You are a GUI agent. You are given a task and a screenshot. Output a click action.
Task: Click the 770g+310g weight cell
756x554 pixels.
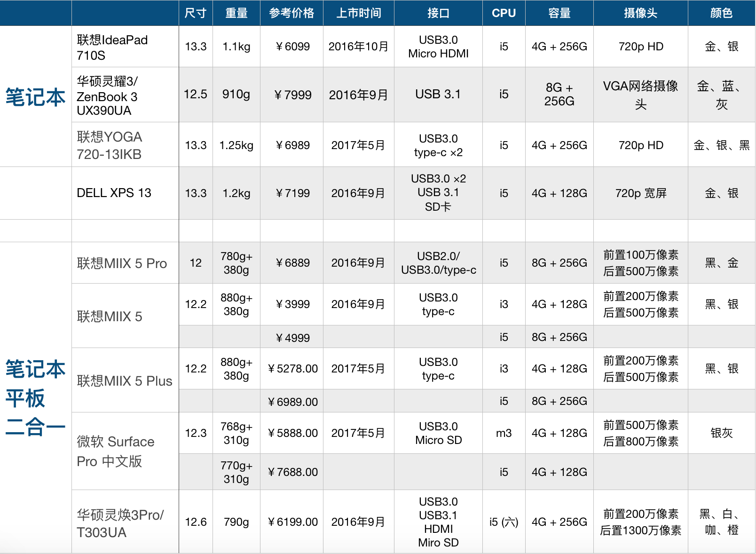236,472
